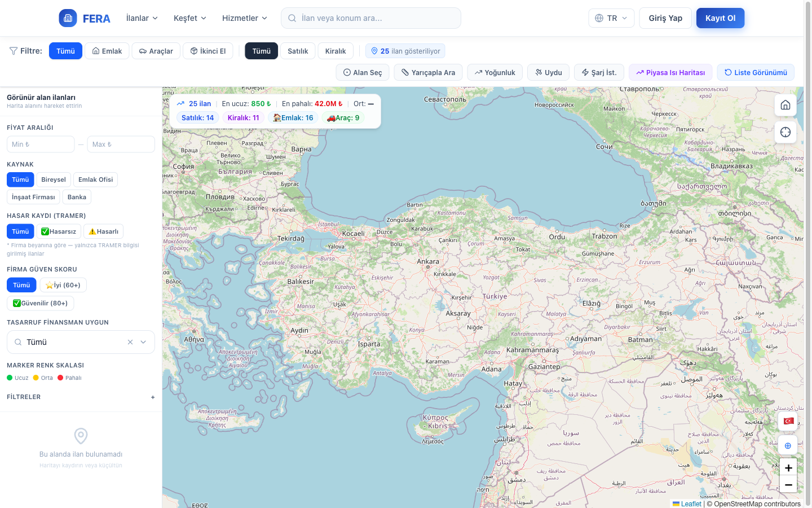Click the filter funnel icon
This screenshot has height=508, width=812.
tap(14, 51)
